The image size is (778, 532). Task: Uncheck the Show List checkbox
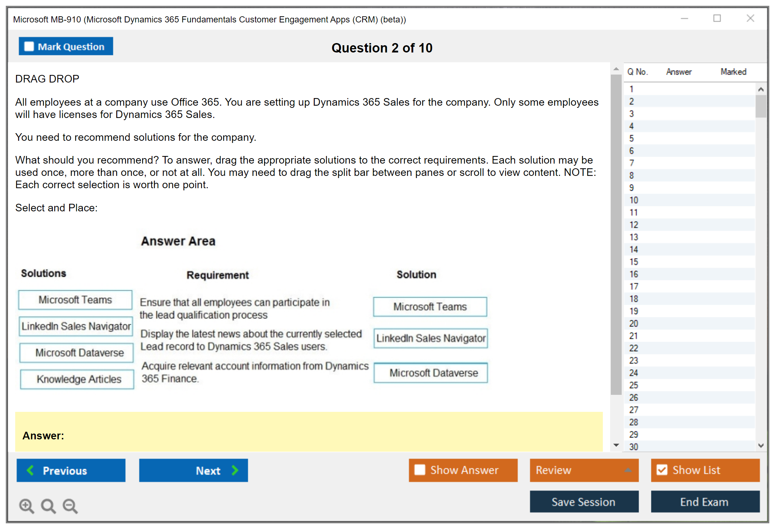click(662, 470)
